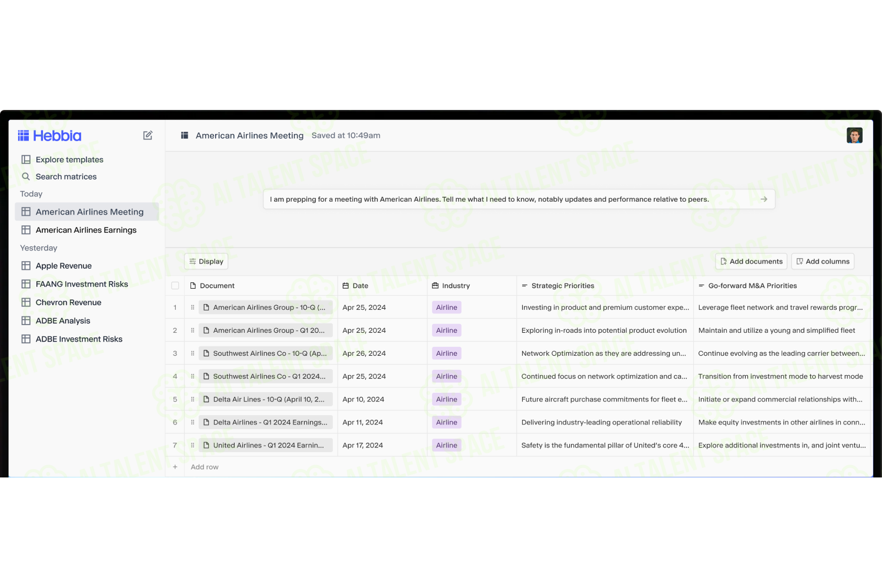Click drag handle of row 5
This screenshot has width=882, height=588.
point(192,399)
